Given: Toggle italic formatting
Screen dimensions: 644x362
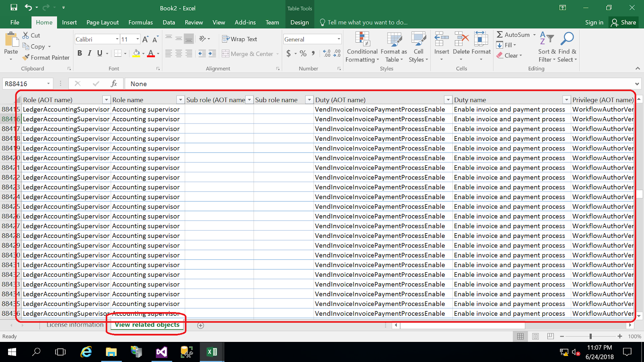Looking at the screenshot, I should click(x=89, y=53).
